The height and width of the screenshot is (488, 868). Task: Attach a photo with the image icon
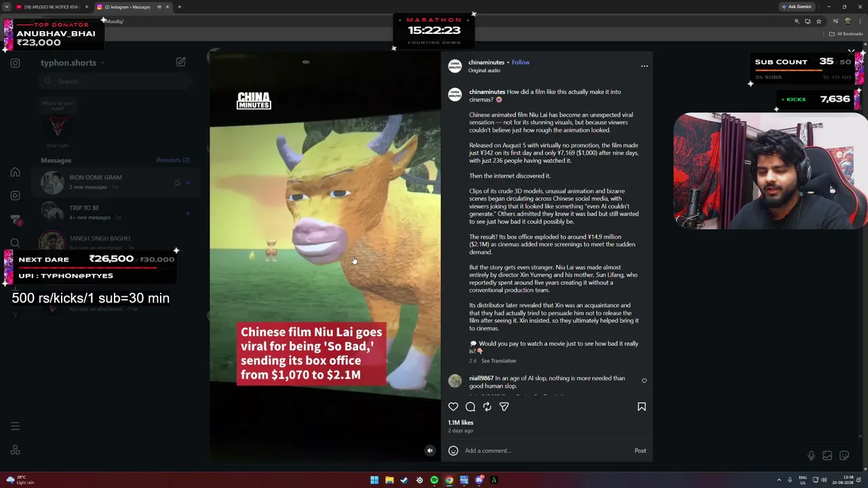coord(827,456)
